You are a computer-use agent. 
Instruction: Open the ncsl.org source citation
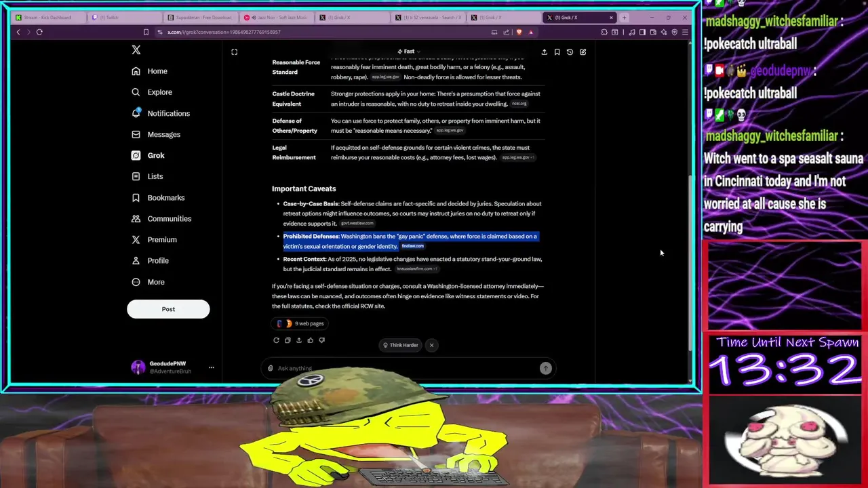519,104
